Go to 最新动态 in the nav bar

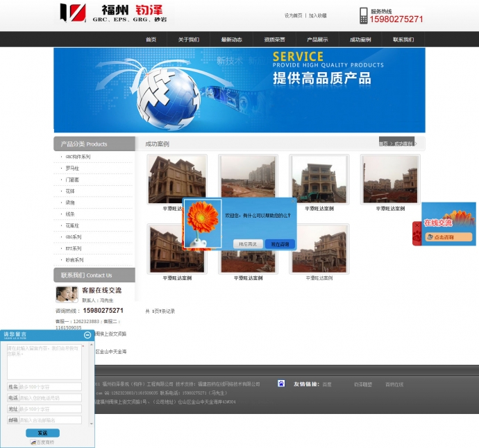point(232,40)
